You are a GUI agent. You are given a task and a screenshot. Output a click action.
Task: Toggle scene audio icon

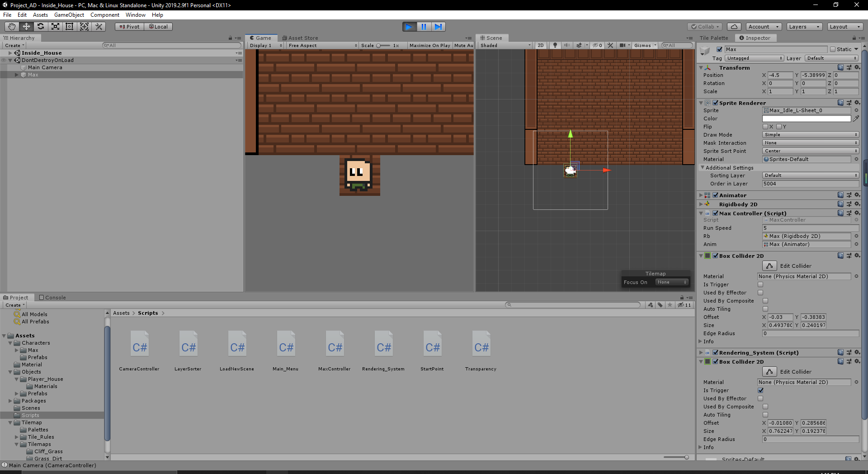[x=566, y=45]
